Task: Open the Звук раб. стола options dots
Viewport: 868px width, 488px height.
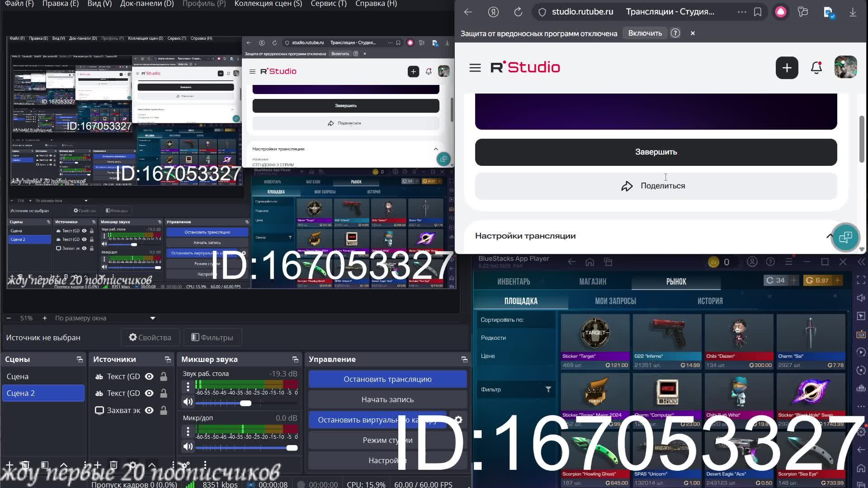Action: pyautogui.click(x=188, y=386)
